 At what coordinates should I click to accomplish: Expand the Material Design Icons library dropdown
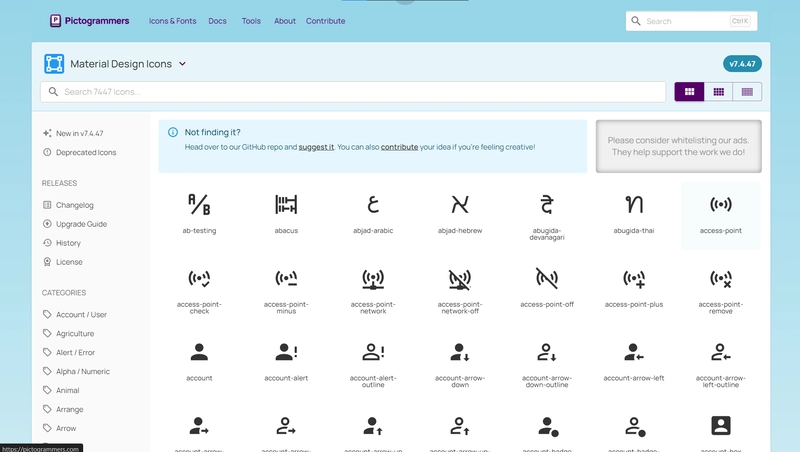pos(182,64)
